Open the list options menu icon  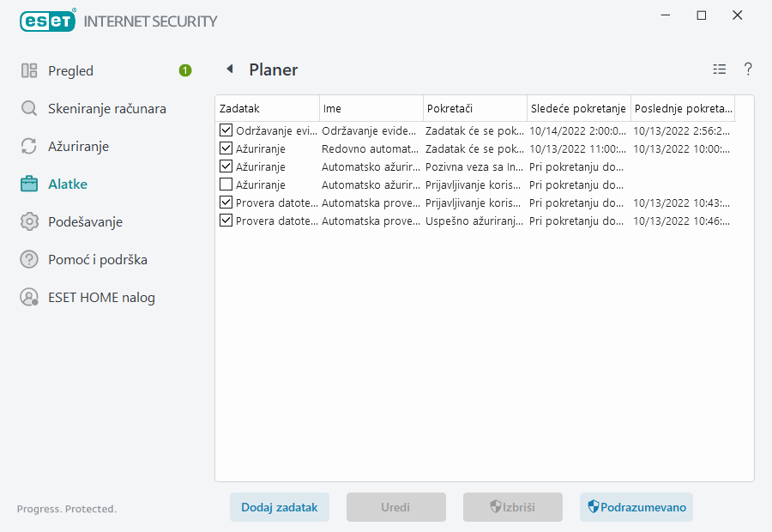[x=719, y=70]
